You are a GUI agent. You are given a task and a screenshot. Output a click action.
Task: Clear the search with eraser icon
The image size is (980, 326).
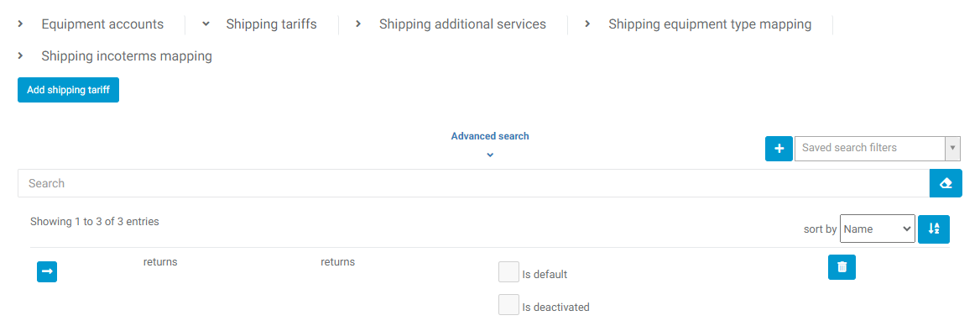click(946, 183)
